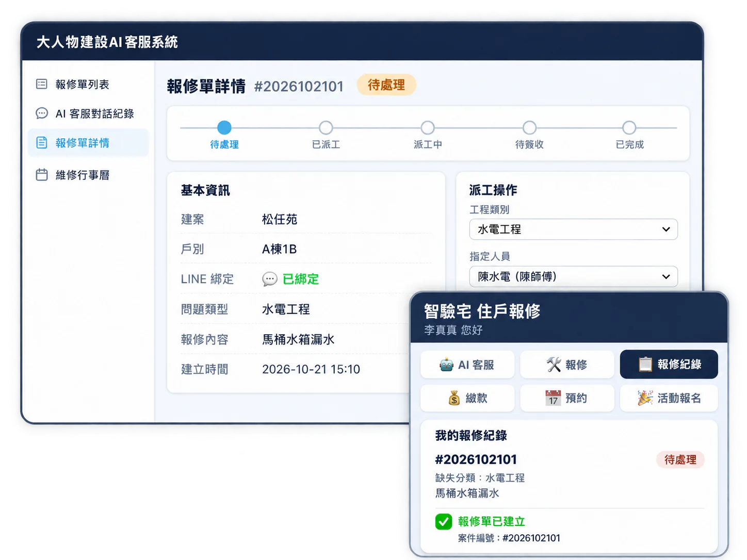Screen dimensions: 747x560
Task: Click the money bag icon on 繳款 button
Action: point(454,398)
